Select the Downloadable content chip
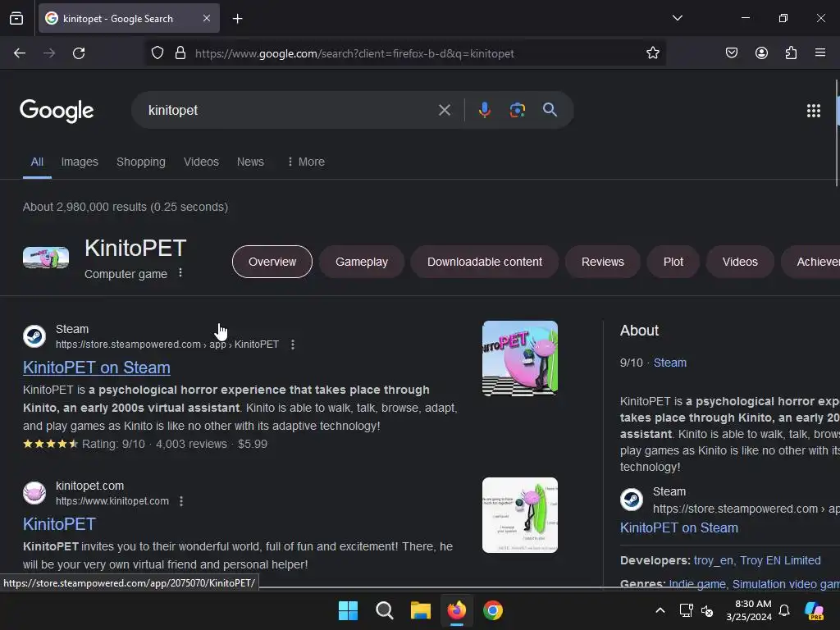This screenshot has width=840, height=630. pyautogui.click(x=484, y=262)
